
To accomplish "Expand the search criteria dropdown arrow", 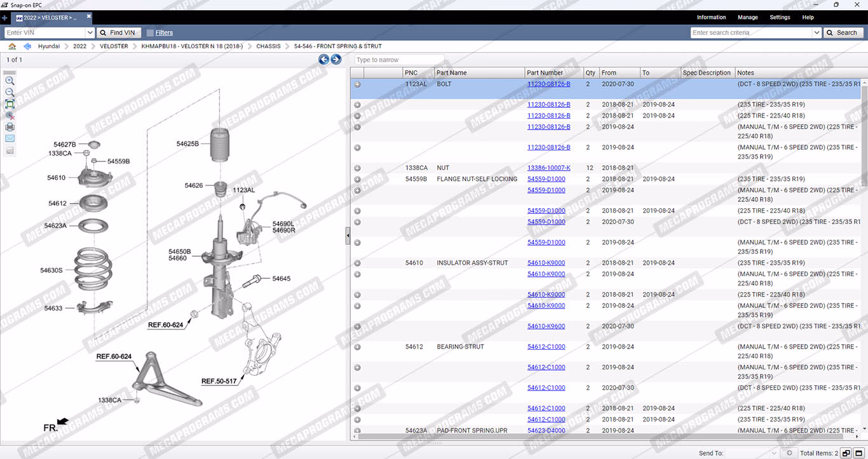I will (x=817, y=33).
